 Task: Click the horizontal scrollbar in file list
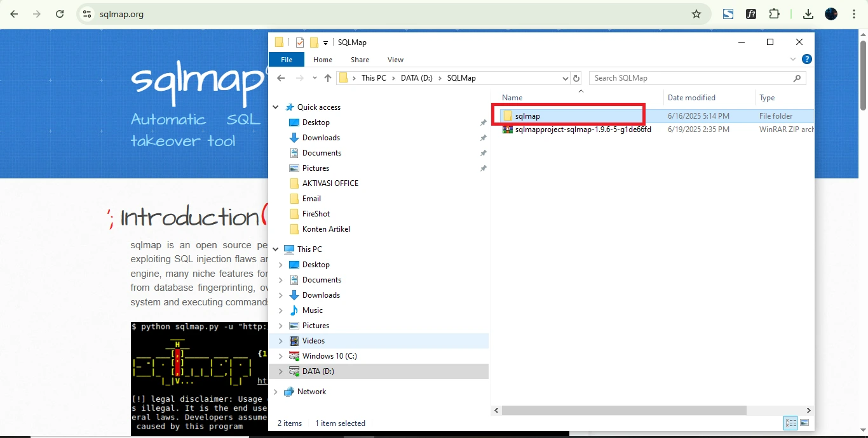click(624, 411)
